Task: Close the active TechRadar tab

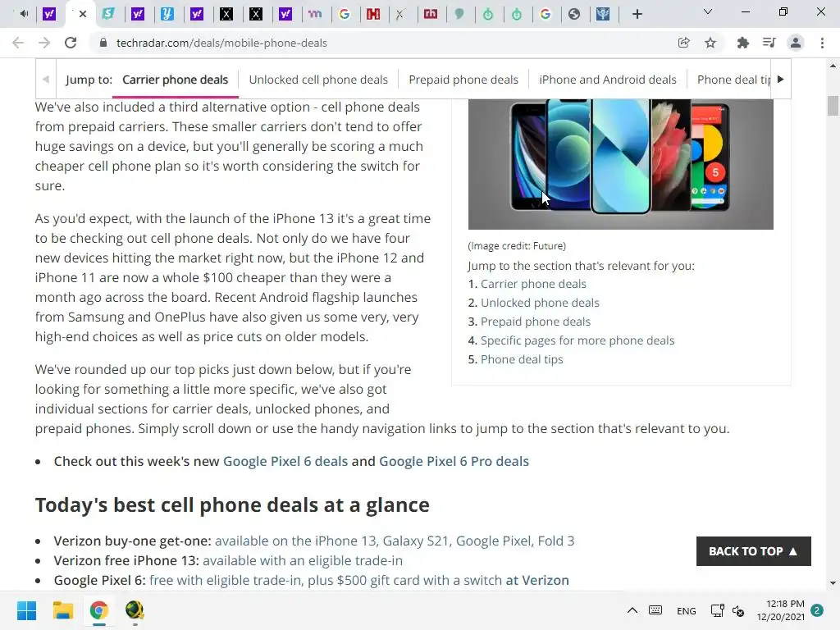Action: click(83, 14)
